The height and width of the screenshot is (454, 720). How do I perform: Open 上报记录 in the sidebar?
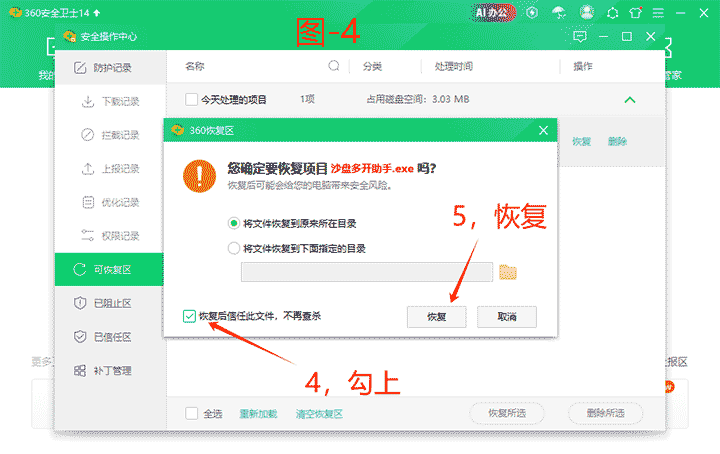tap(110, 168)
